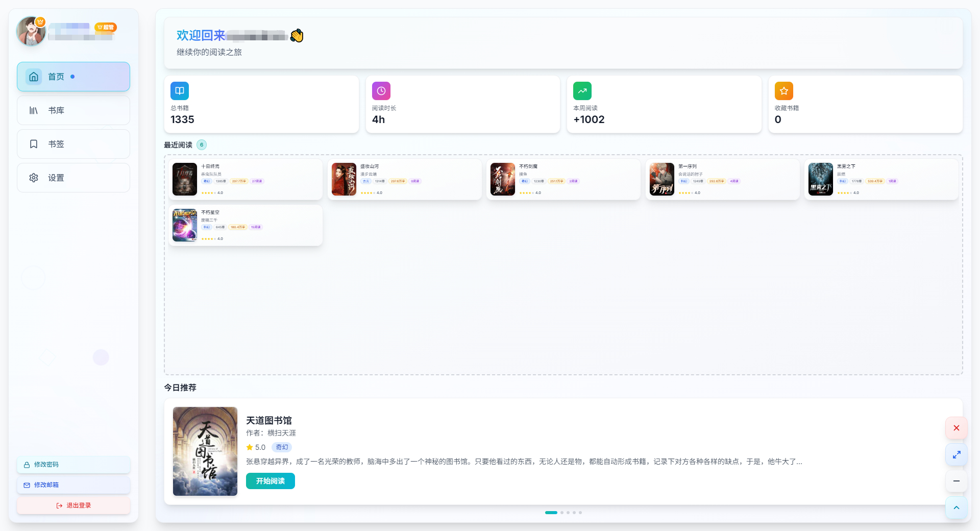The image size is (980, 531).
Task: Click the 不朽剑魔 title text
Action: [x=528, y=166]
